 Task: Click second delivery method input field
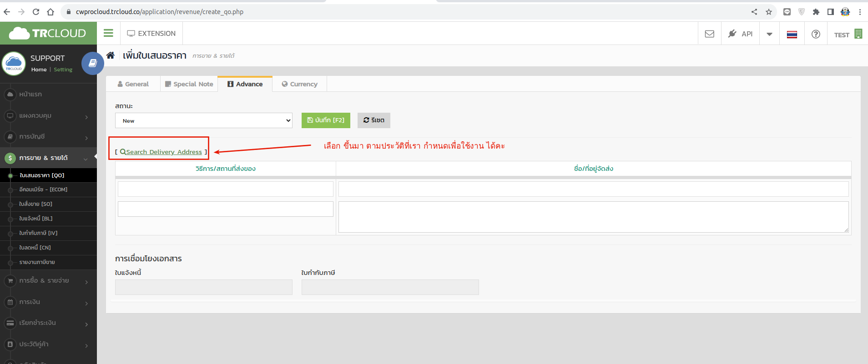(x=226, y=209)
